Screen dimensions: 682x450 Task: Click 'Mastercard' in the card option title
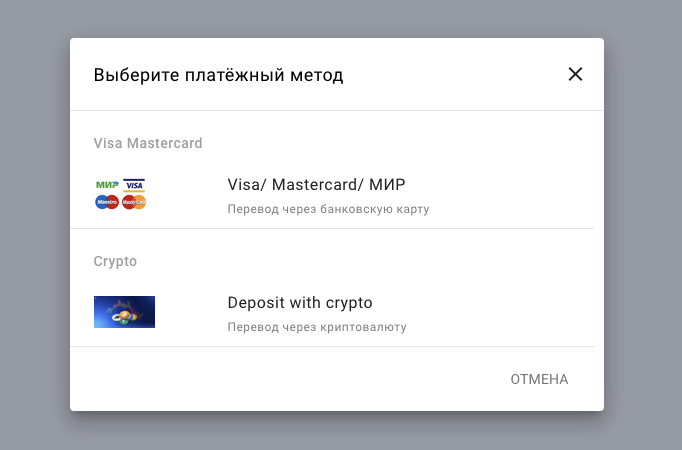(314, 185)
